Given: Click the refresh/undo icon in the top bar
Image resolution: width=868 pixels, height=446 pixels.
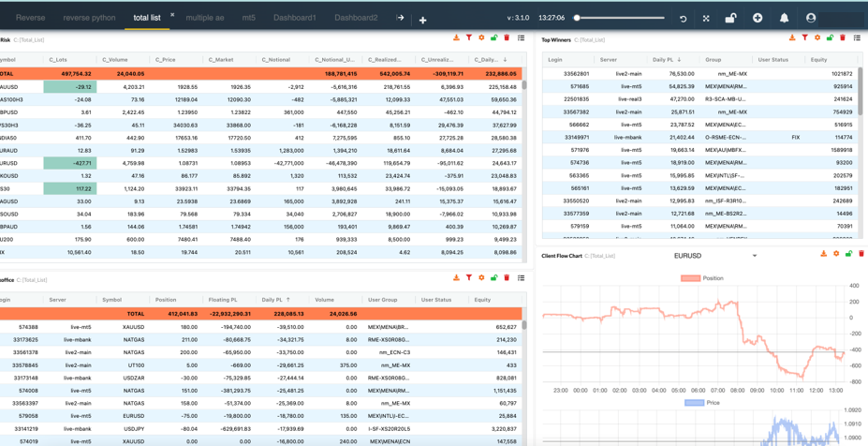Looking at the screenshot, I should coord(683,18).
